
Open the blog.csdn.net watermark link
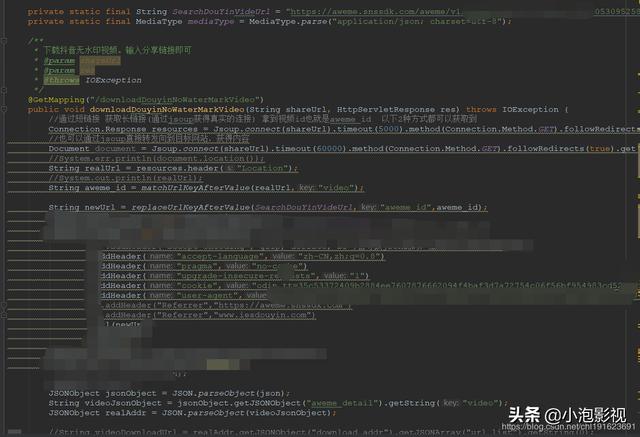pyautogui.click(x=569, y=427)
